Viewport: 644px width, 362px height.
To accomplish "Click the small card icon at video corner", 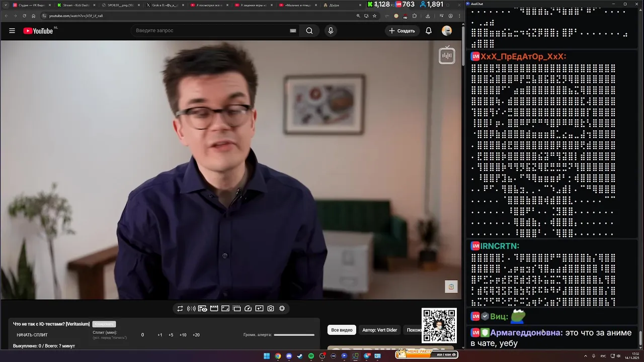I will tap(451, 287).
